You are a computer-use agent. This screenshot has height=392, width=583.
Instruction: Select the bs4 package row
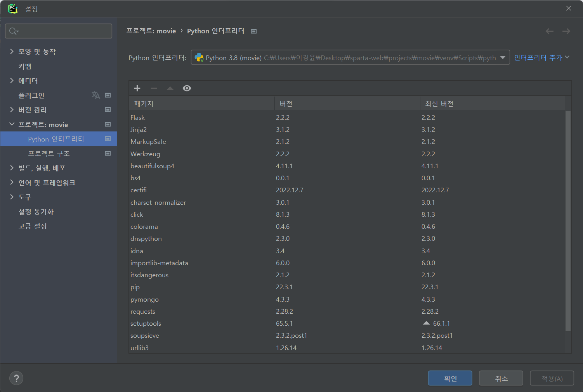point(347,178)
